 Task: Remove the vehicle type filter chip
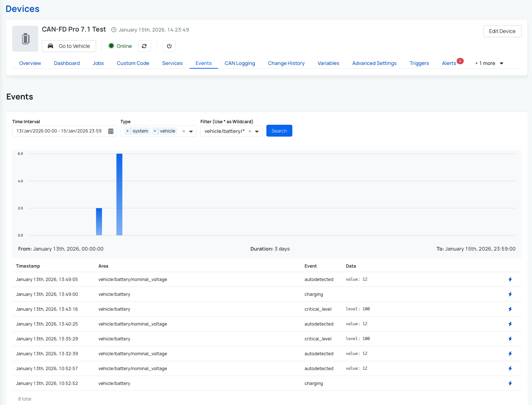[x=155, y=131]
